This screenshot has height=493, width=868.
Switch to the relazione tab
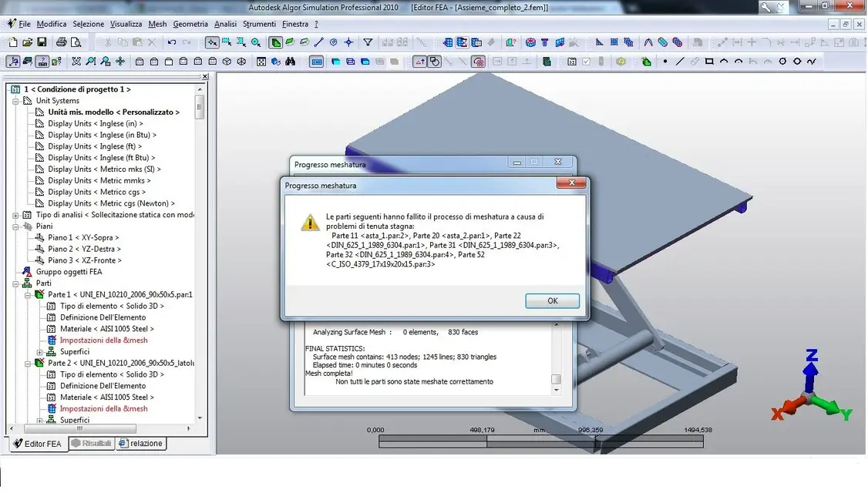pos(140,443)
